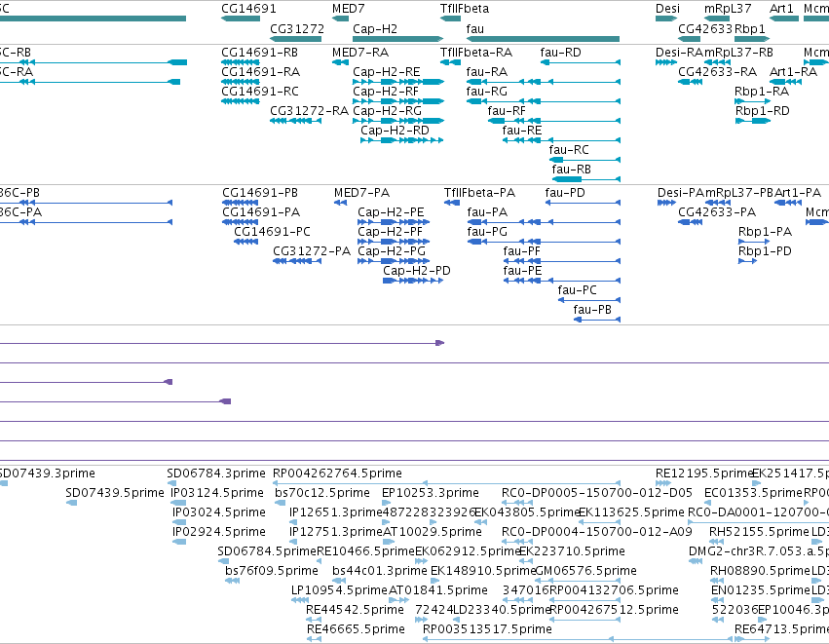829x644 pixels.
Task: Select transcript Rbp1-RD
Action: click(752, 121)
